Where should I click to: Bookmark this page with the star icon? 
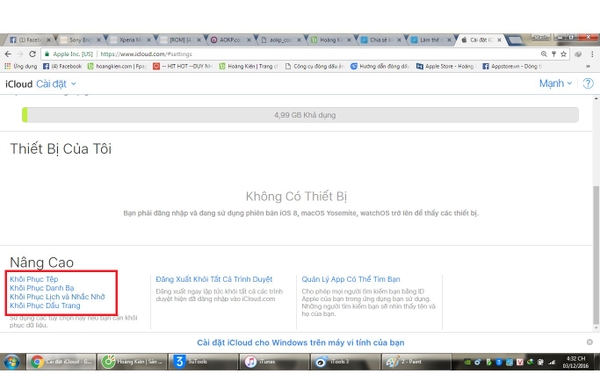tap(563, 54)
